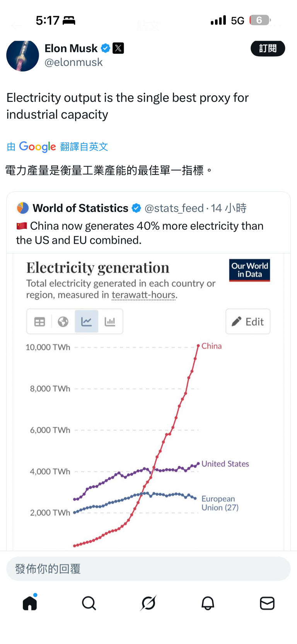
Task: Select the line chart view tab
Action: pos(87,321)
